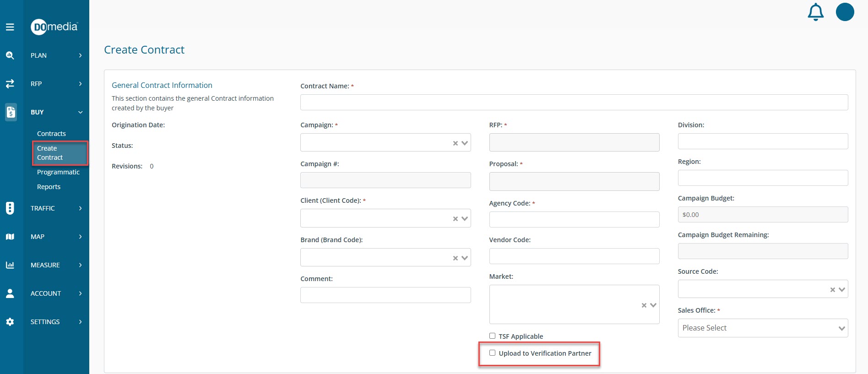The width and height of the screenshot is (868, 374).
Task: Open the hamburger menu icon
Action: [x=10, y=27]
